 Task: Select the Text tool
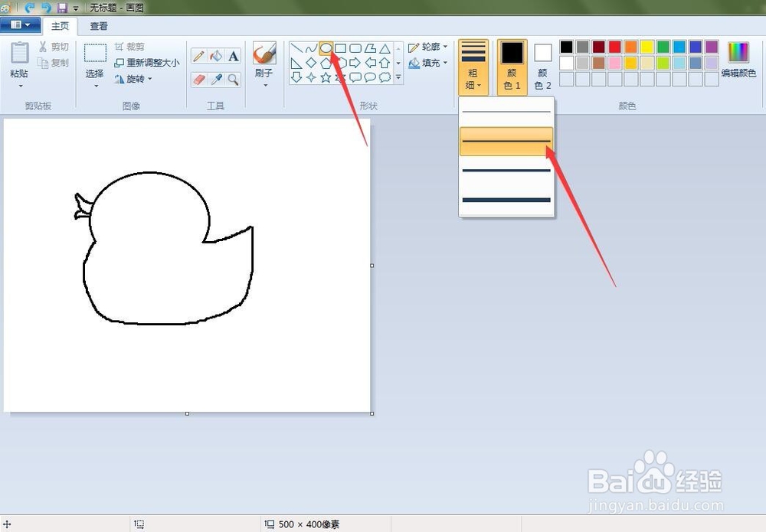(234, 56)
